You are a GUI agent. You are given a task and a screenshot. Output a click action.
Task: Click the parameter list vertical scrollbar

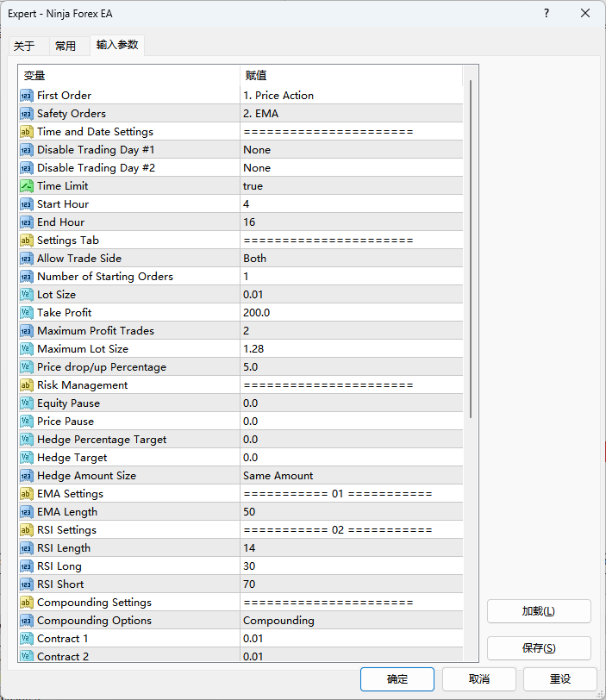471,249
